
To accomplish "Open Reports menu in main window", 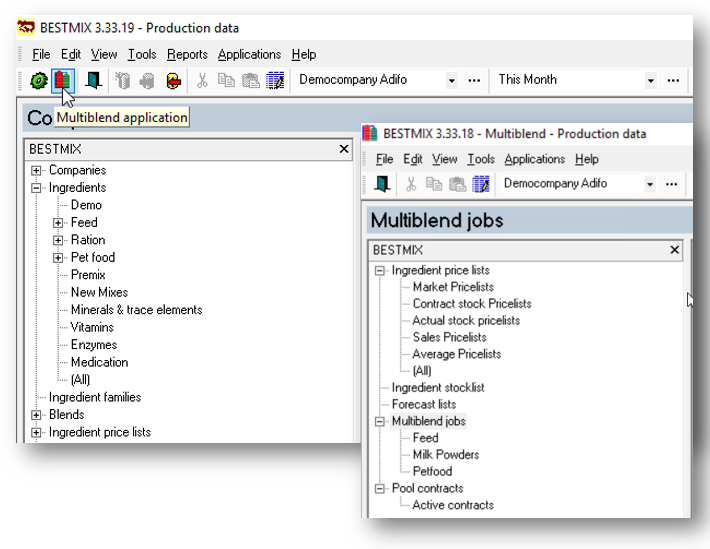I will point(187,54).
